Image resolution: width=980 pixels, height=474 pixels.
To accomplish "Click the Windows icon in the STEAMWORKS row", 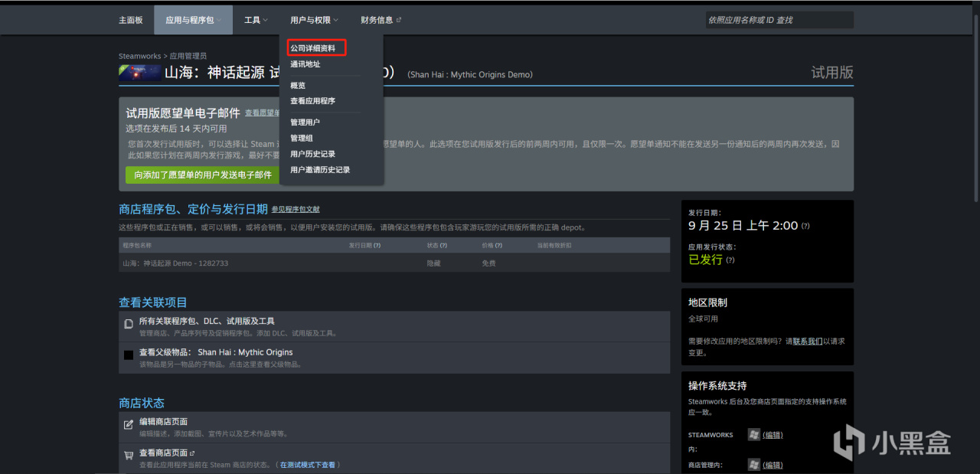I will [x=754, y=434].
